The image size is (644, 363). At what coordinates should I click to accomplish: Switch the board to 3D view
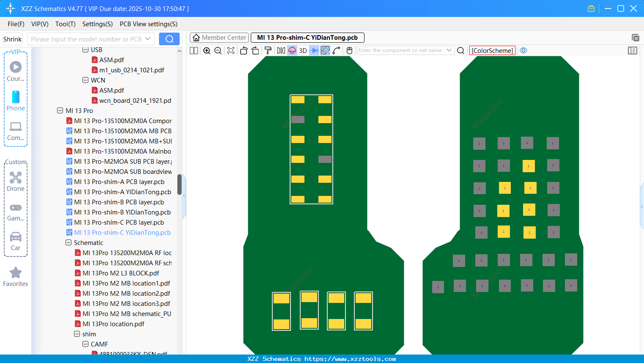tap(302, 50)
